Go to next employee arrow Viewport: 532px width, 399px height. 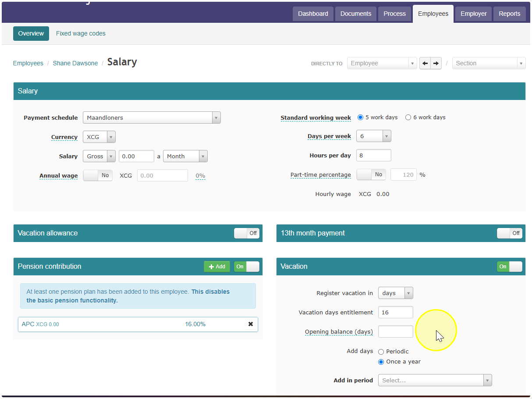point(436,63)
